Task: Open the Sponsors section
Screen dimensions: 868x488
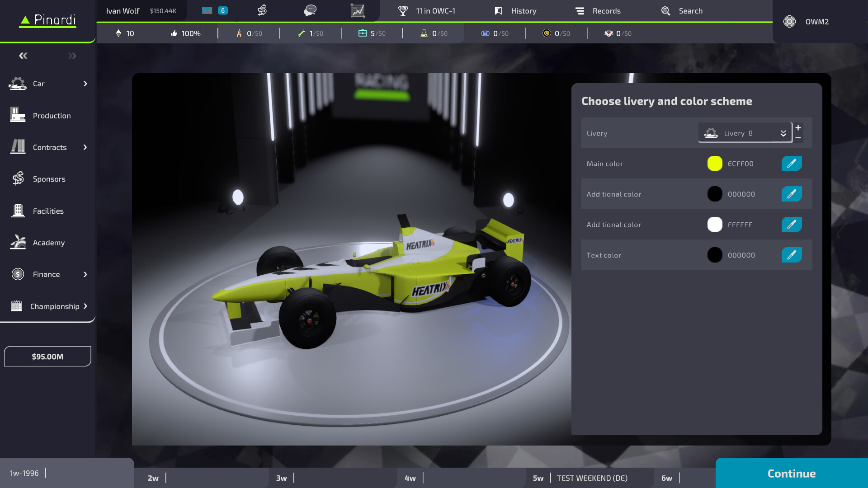Action: (49, 179)
